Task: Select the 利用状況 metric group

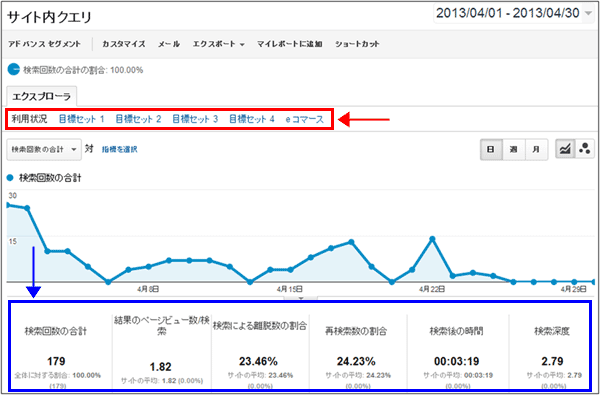Action: 29,119
